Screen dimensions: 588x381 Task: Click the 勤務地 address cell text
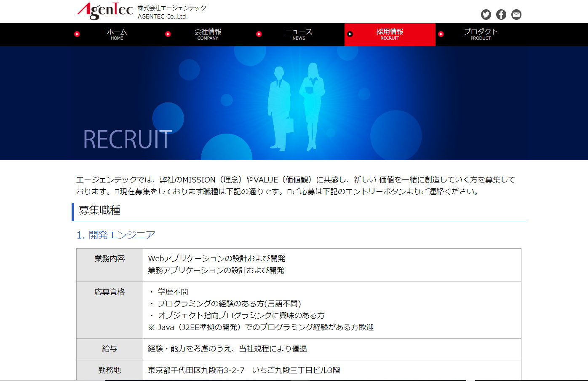244,370
